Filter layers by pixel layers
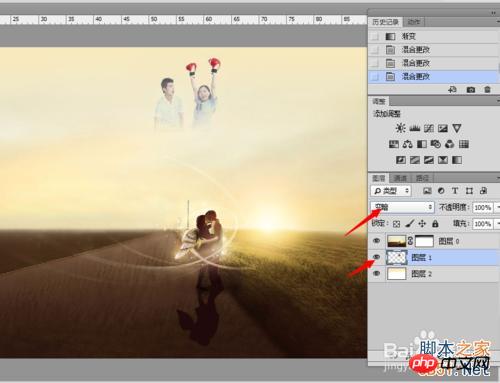Viewport: 500px width, 383px height. click(427, 191)
